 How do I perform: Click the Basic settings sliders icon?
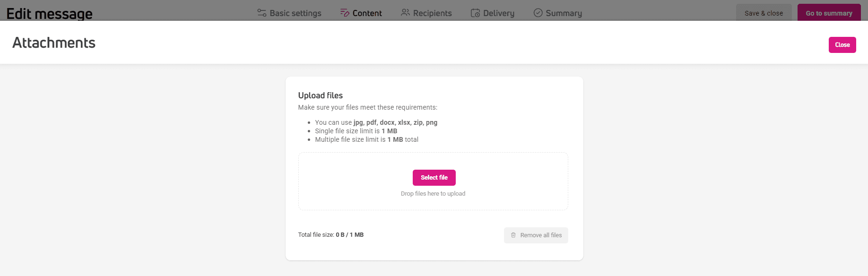coord(261,13)
